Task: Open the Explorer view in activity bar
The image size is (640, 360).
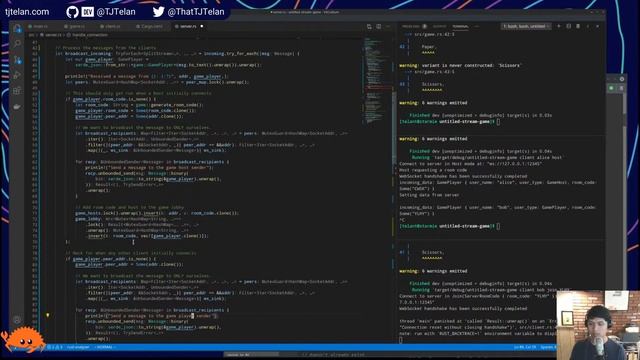Action: click(17, 29)
